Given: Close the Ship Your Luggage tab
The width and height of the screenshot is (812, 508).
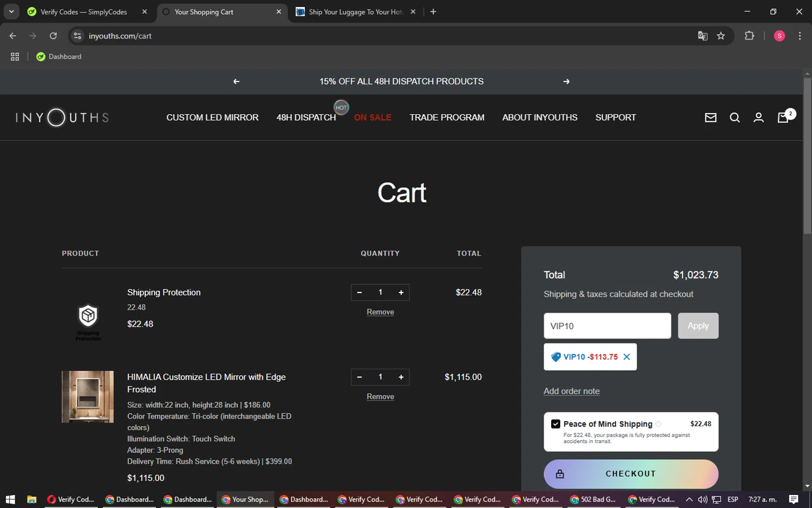Looking at the screenshot, I should pos(413,11).
